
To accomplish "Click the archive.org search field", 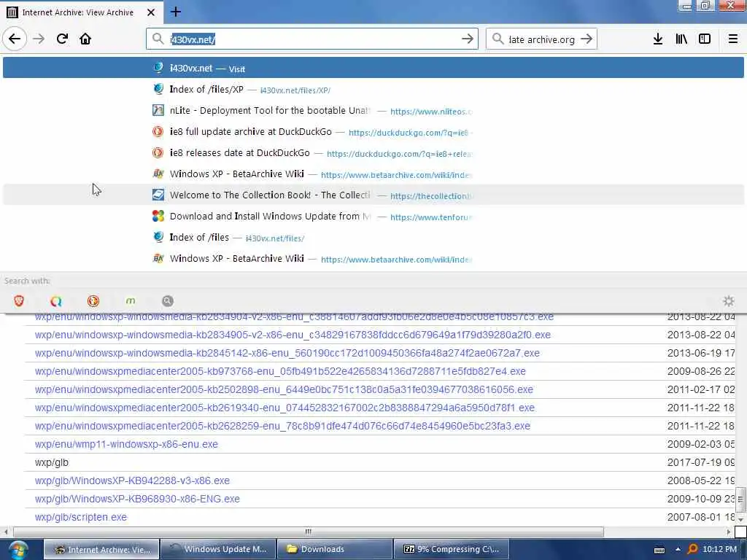I will coord(541,39).
